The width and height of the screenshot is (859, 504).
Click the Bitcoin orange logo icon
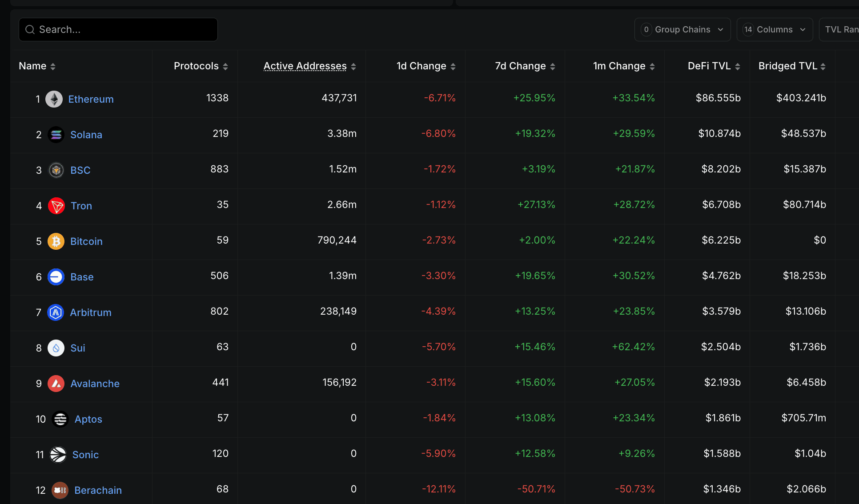pyautogui.click(x=56, y=241)
